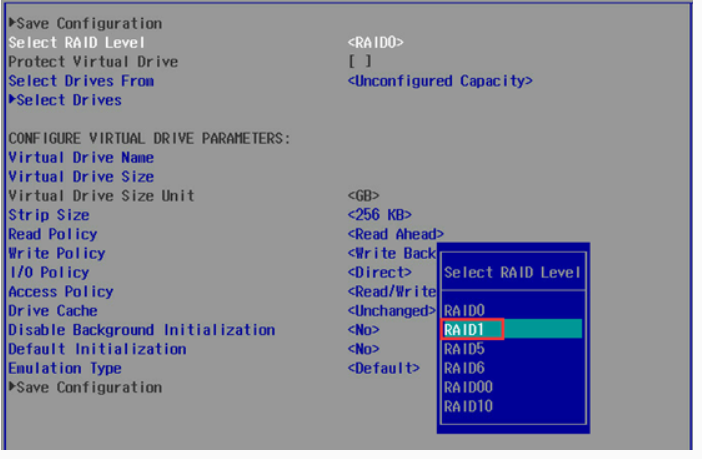Open the Unconfigured Capacity drive source dropdown
This screenshot has height=459, width=702.
(x=440, y=80)
